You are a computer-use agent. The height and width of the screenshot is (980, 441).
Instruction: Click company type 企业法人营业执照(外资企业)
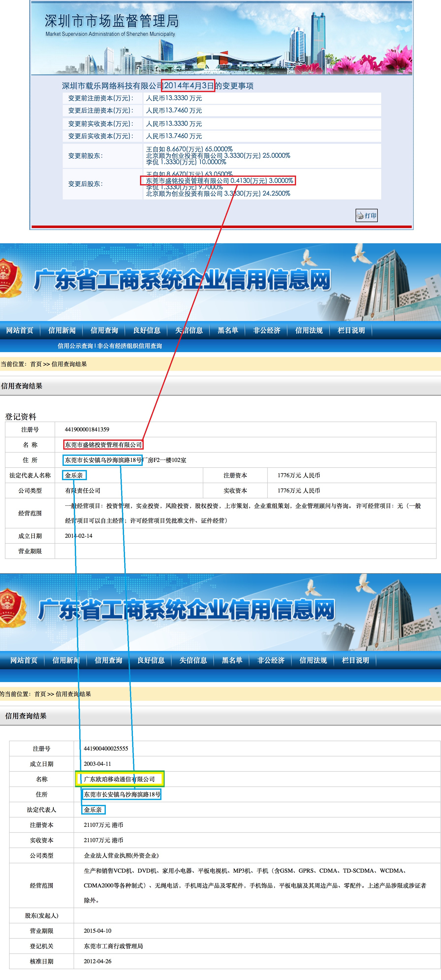[121, 855]
